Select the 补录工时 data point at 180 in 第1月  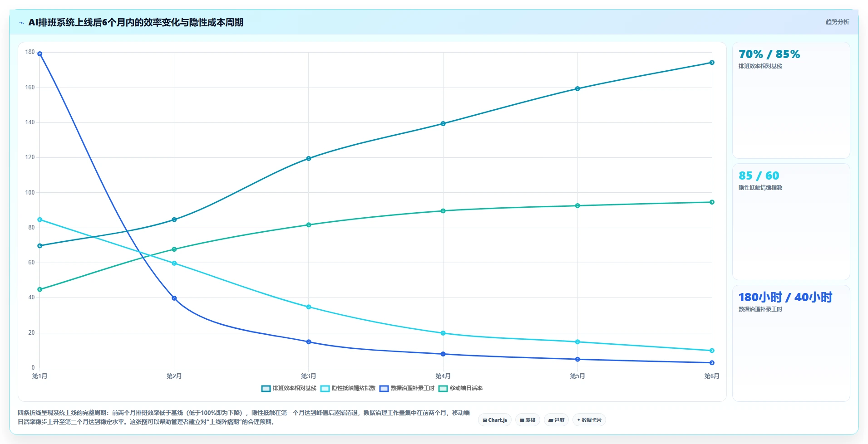click(40, 54)
